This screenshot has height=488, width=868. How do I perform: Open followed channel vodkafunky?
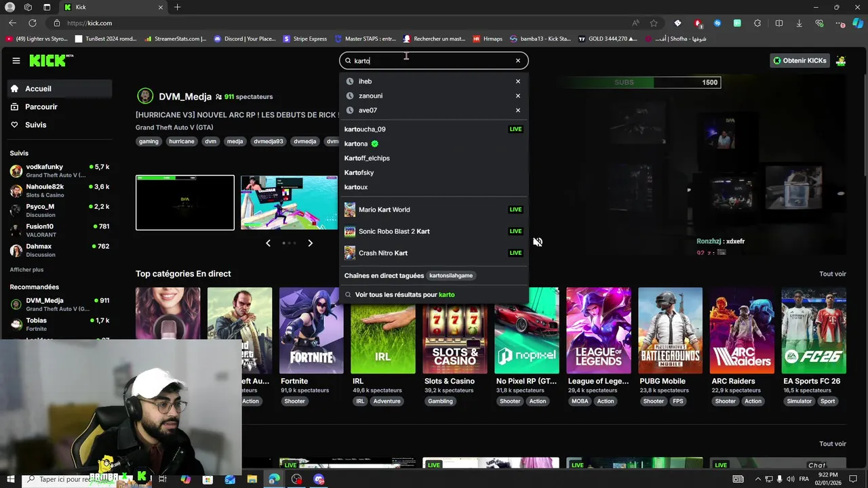click(x=59, y=170)
